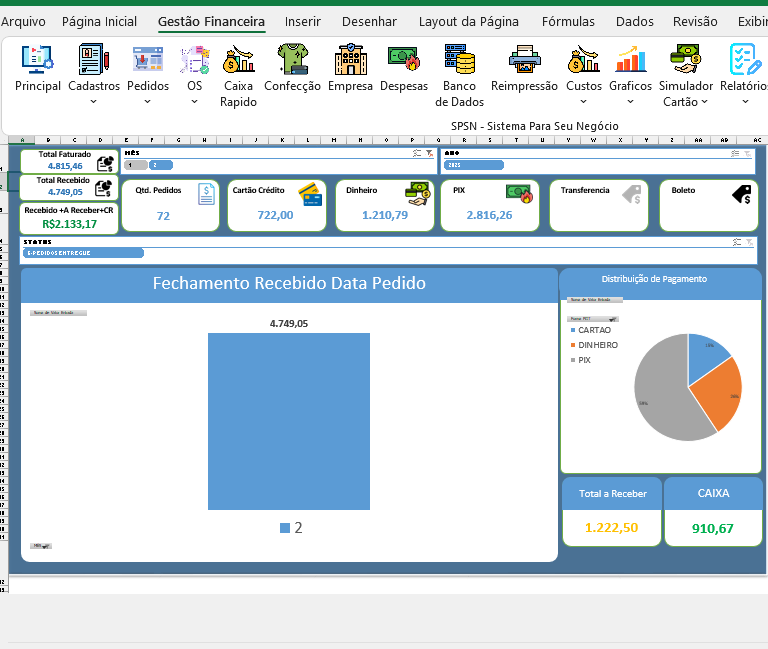Open the Empresa building icon

(x=350, y=59)
